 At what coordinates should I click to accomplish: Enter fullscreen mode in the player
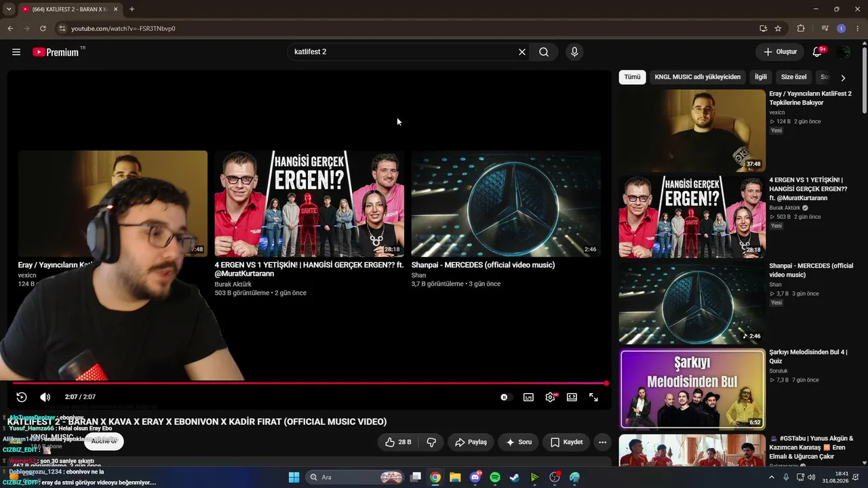click(593, 397)
